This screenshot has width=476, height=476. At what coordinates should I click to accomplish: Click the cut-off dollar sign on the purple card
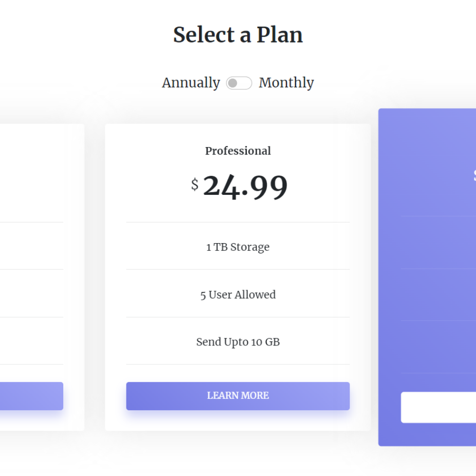474,176
